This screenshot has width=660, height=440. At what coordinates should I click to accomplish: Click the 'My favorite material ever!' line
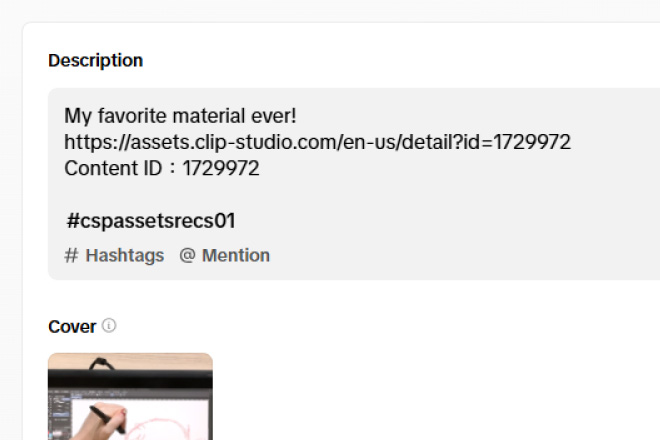click(x=180, y=116)
